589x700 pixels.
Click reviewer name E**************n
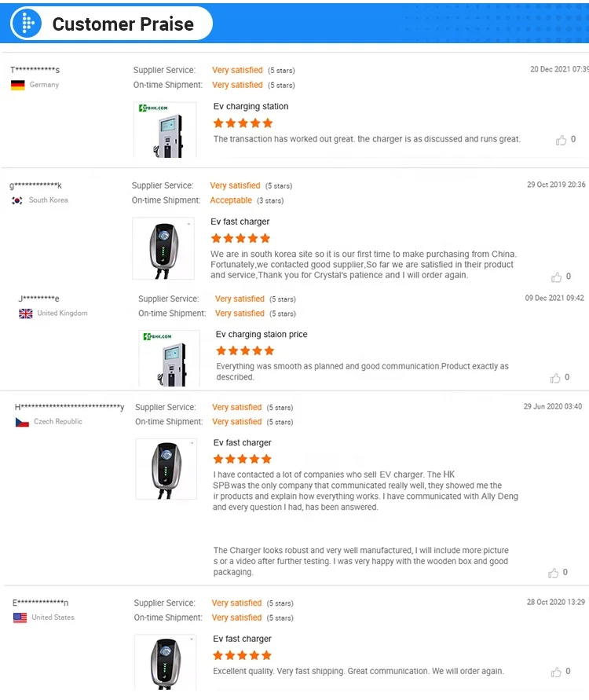pos(40,603)
